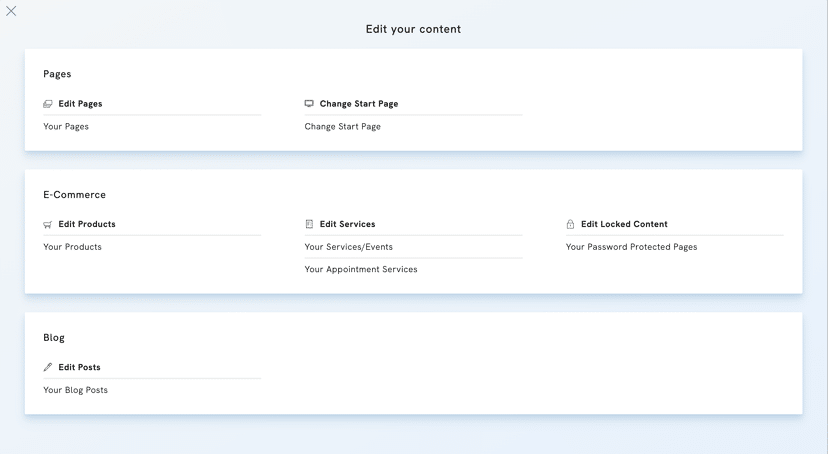View Your Blog Posts
This screenshot has width=828, height=454.
(75, 390)
